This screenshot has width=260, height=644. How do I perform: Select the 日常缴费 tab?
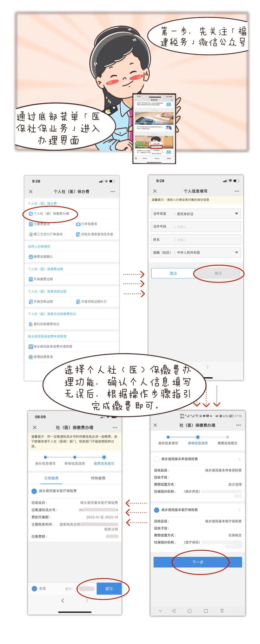coord(51,478)
